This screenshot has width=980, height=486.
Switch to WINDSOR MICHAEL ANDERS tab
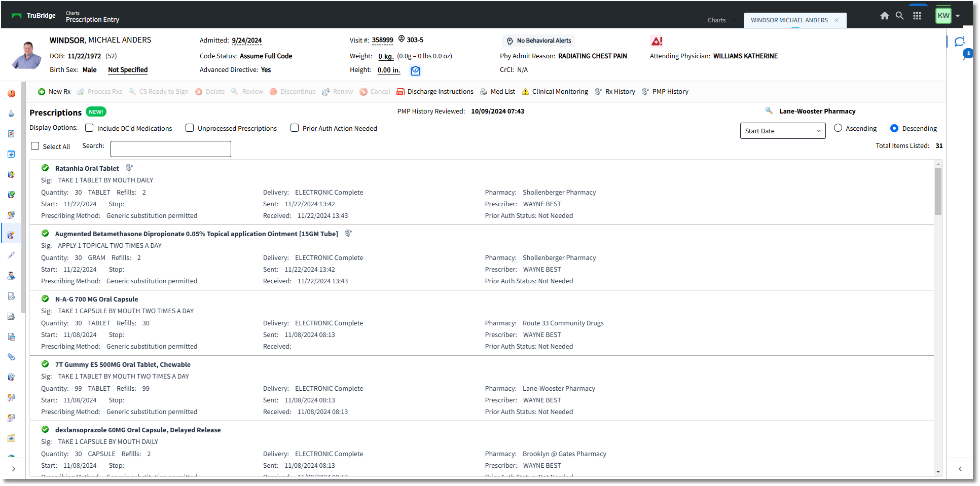(x=789, y=20)
